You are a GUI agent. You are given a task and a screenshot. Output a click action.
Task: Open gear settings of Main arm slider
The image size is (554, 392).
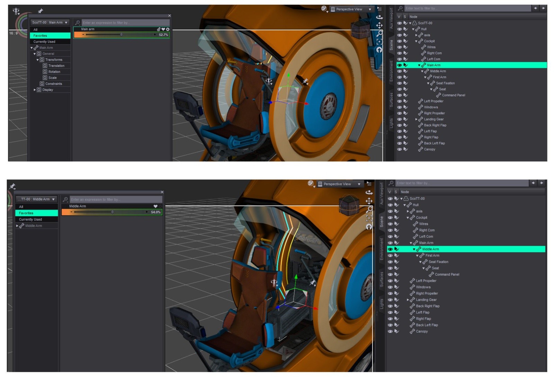[168, 29]
